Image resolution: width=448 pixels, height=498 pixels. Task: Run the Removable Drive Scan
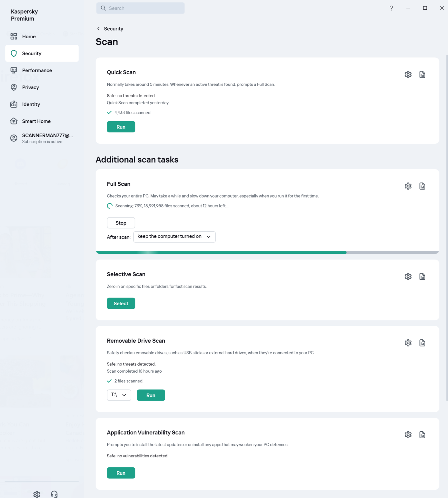click(x=151, y=395)
